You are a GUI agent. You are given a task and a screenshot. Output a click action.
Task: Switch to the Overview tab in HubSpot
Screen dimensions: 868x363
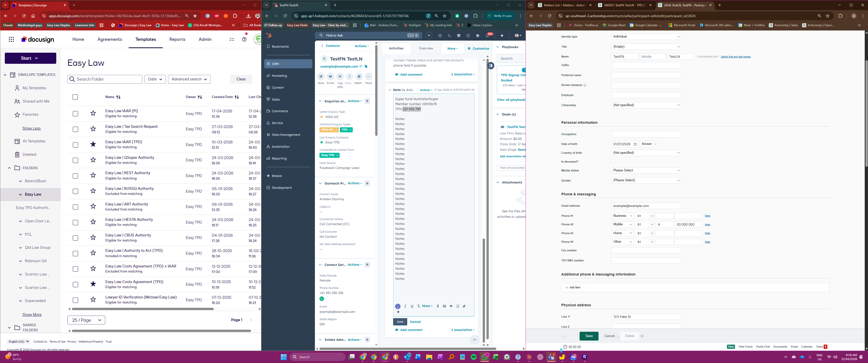(426, 48)
